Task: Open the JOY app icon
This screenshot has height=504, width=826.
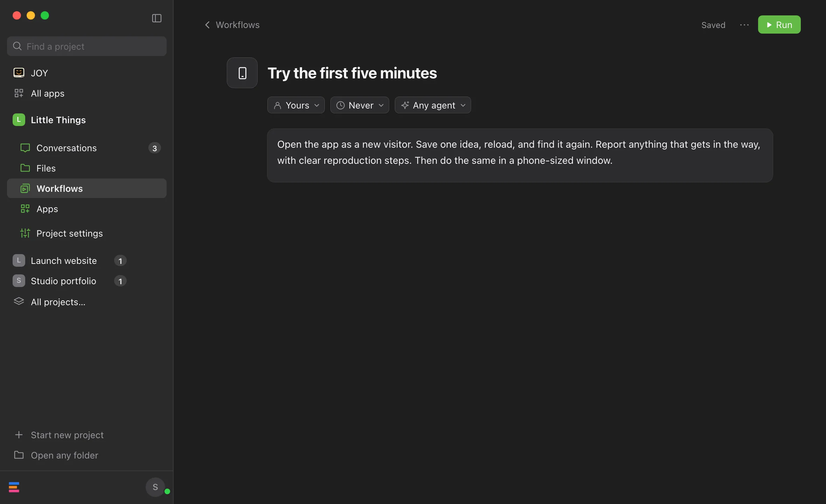Action: tap(19, 73)
